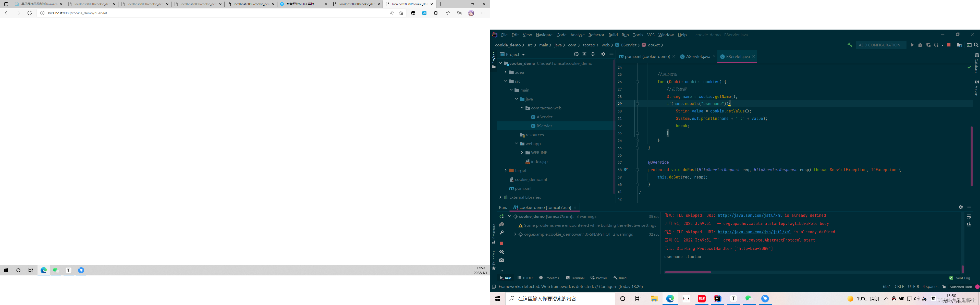Image resolution: width=980 pixels, height=305 pixels.
Task: Click the Run with Coverage icon in toolbar
Action: 929,45
